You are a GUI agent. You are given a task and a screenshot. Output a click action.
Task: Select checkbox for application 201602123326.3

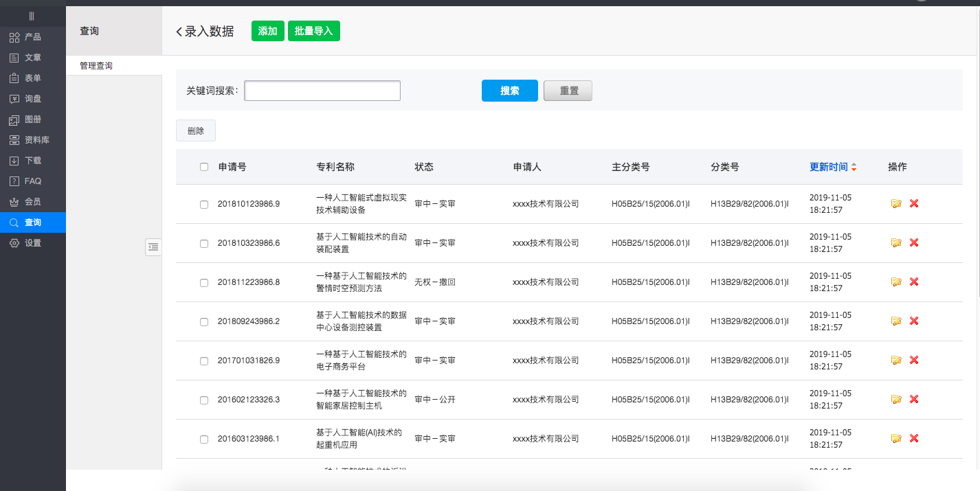click(204, 400)
